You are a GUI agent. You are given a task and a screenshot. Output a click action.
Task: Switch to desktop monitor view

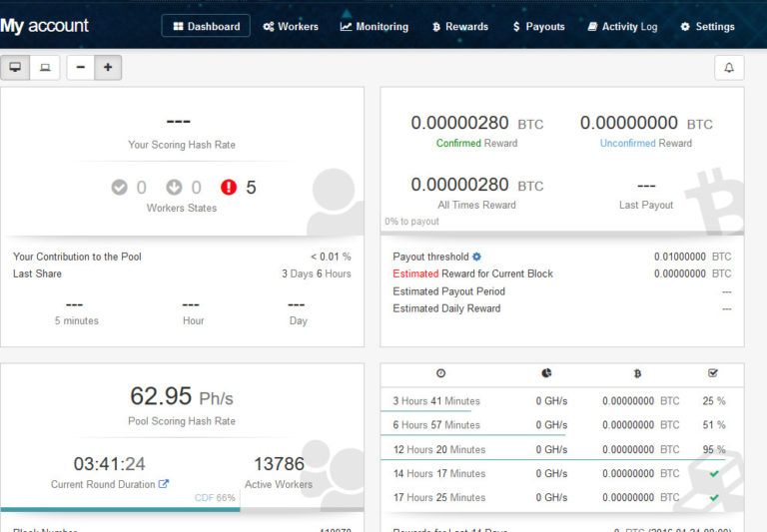15,68
